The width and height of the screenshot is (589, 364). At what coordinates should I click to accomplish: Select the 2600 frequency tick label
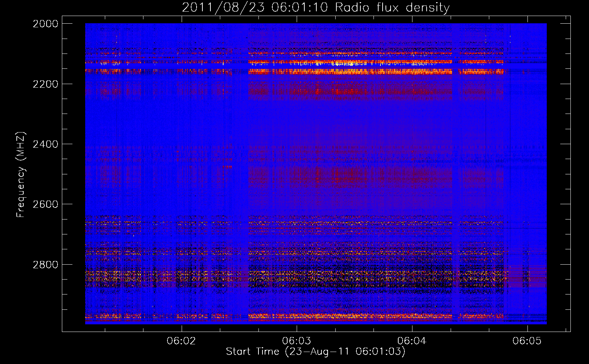46,204
